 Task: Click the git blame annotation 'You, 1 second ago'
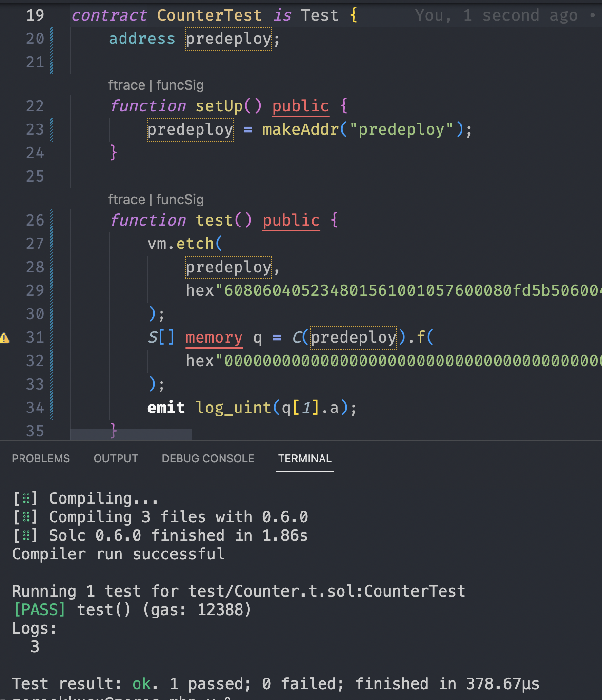[x=496, y=15]
